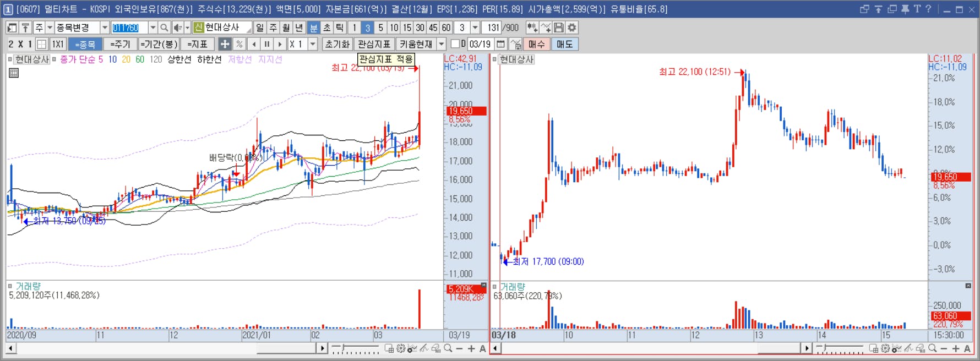Select the 30-minute interval tab
The height and width of the screenshot is (361, 980).
pos(420,28)
